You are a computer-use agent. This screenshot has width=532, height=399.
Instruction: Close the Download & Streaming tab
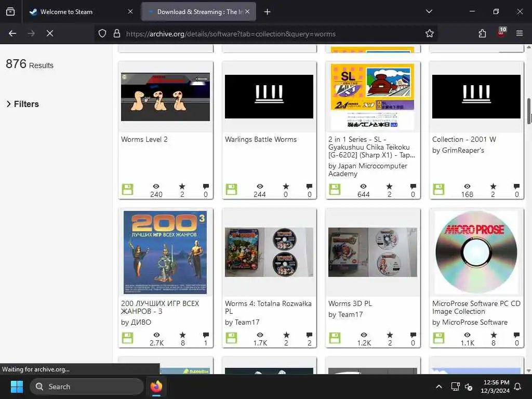click(x=247, y=12)
